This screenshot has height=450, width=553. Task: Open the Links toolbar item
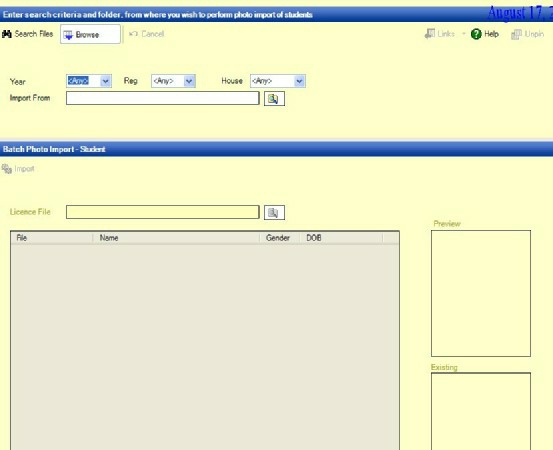click(x=440, y=34)
